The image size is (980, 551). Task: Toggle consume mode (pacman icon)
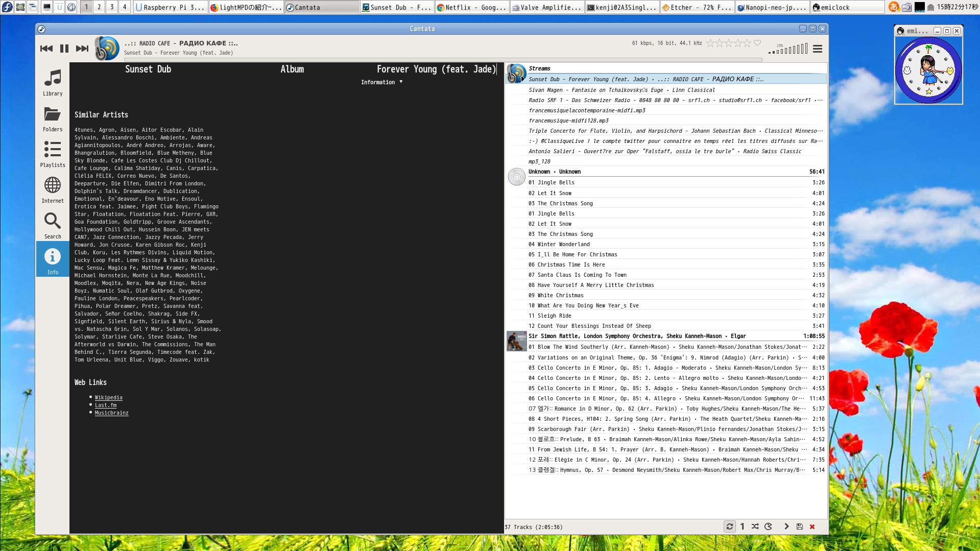768,526
